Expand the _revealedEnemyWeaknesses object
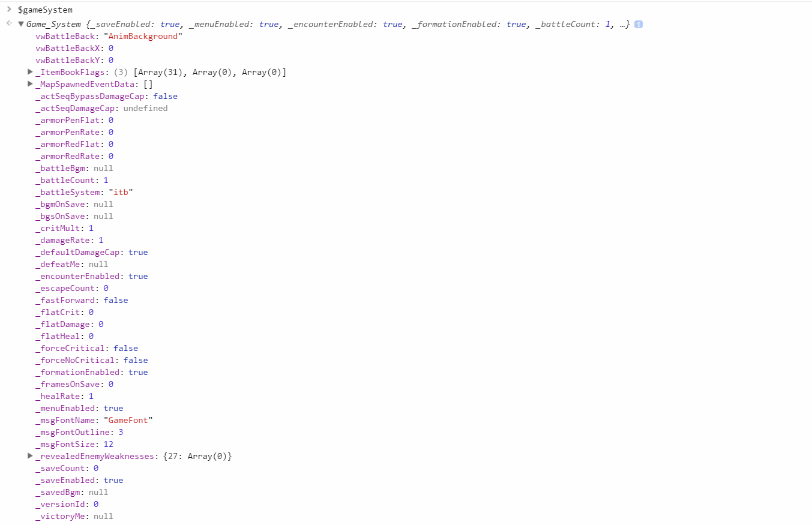This screenshot has width=812, height=525. click(x=30, y=456)
